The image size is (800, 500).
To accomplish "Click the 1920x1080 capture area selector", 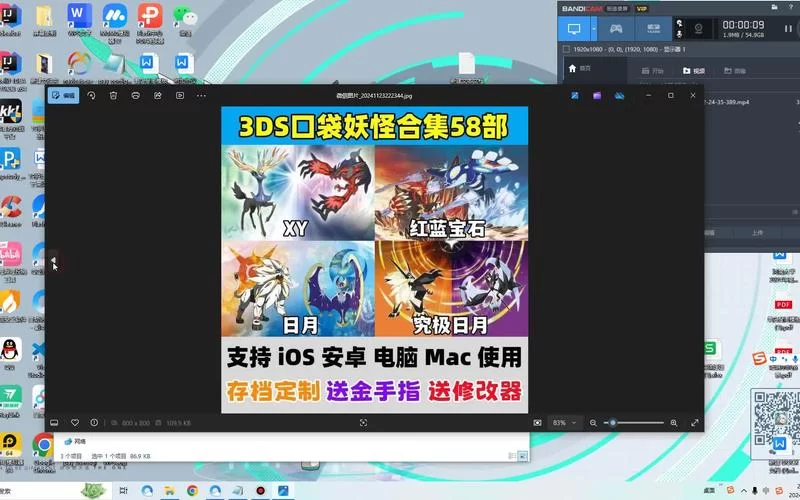I will click(625, 49).
